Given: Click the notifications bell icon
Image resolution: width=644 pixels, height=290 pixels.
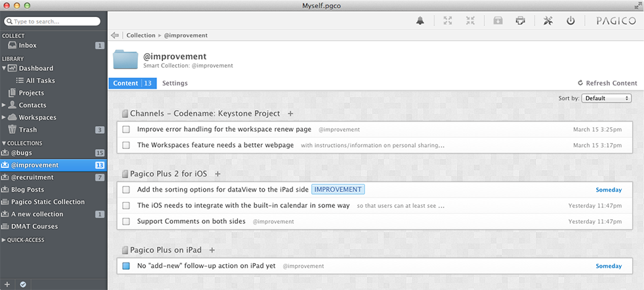Looking at the screenshot, I should (420, 21).
